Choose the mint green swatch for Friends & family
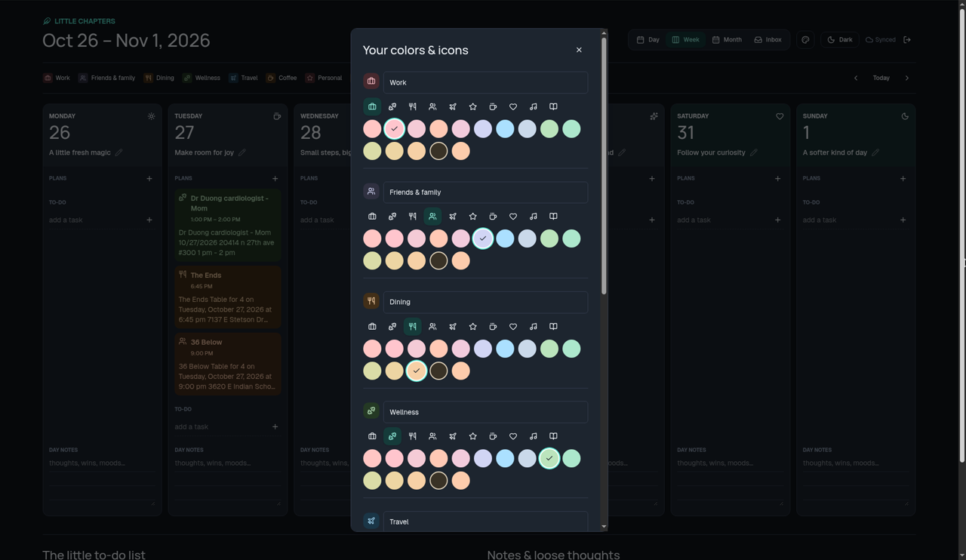Image resolution: width=966 pixels, height=560 pixels. [x=571, y=238]
